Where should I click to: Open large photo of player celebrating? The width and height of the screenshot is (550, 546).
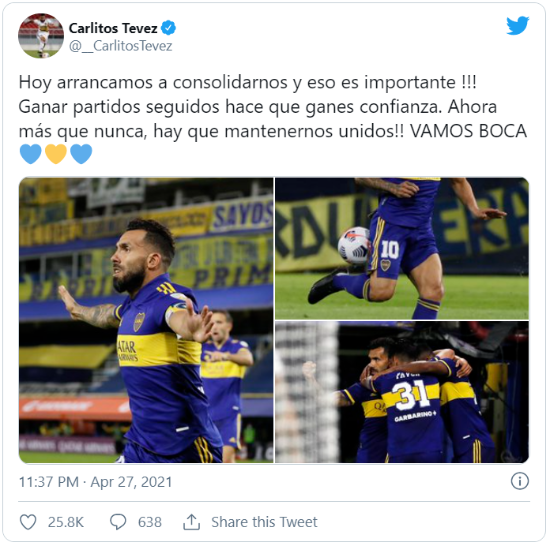(x=146, y=320)
